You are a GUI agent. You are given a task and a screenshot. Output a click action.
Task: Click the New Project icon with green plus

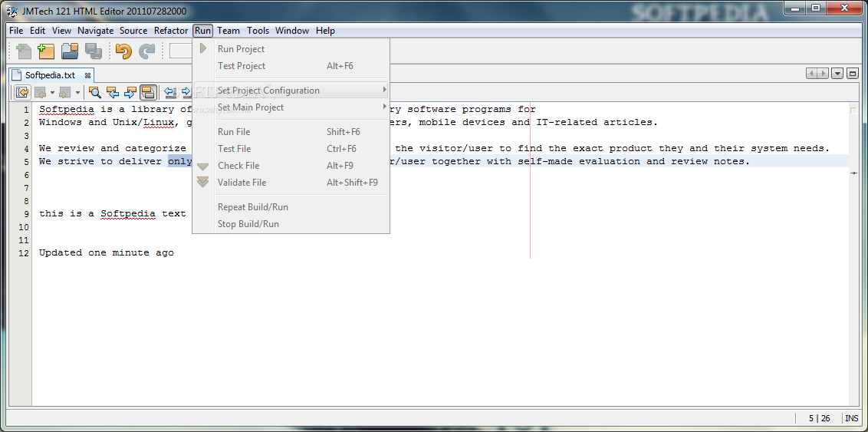46,51
